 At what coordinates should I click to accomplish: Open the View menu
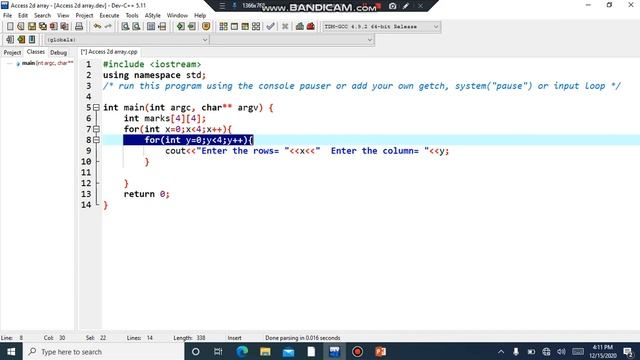[63, 16]
